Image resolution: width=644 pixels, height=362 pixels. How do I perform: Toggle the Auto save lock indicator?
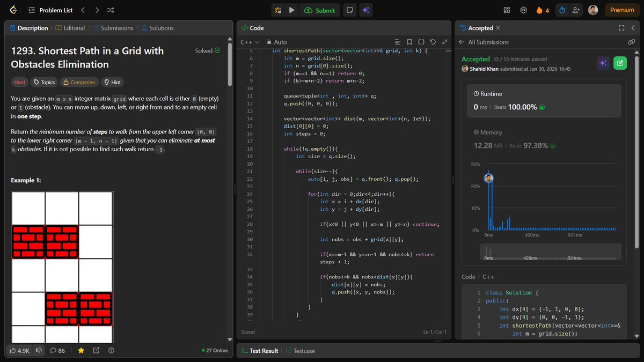coord(277,42)
